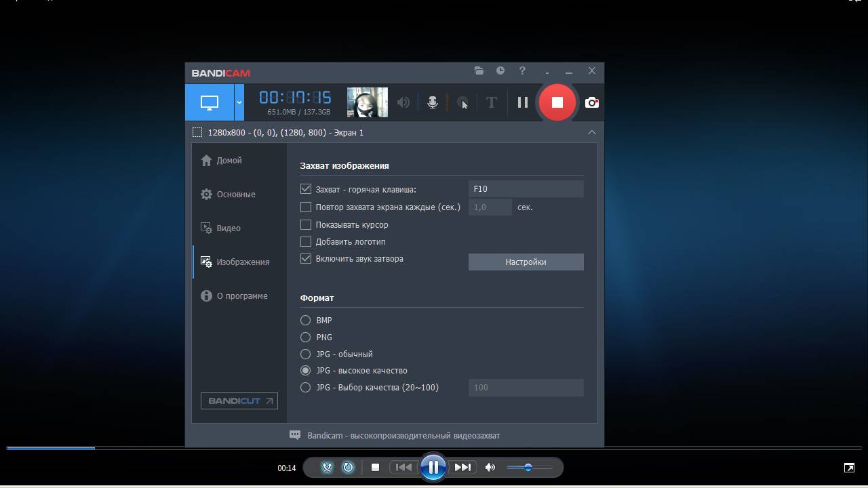Click the Bandicam высокопроизводительный видеозахват message
The height and width of the screenshot is (488, 868).
click(x=403, y=435)
